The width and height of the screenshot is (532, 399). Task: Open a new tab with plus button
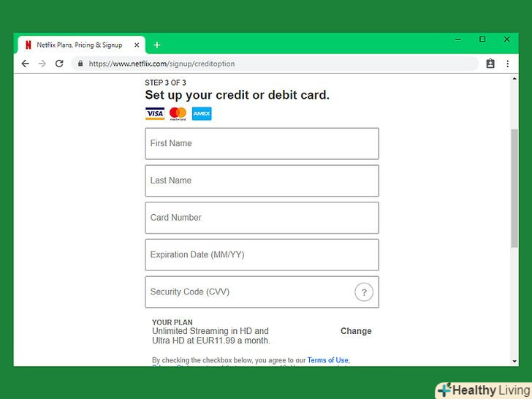click(x=156, y=45)
